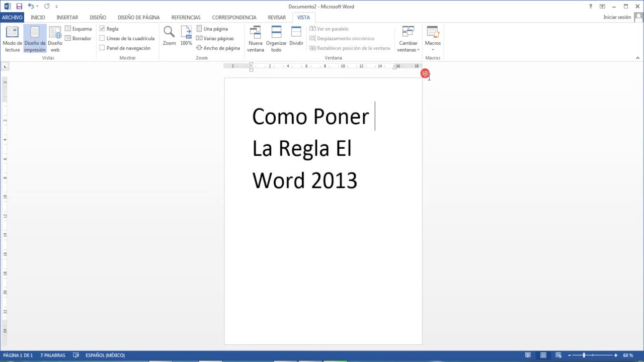This screenshot has width=644, height=362.
Task: Switch to REVISAR tab
Action: pos(277,17)
